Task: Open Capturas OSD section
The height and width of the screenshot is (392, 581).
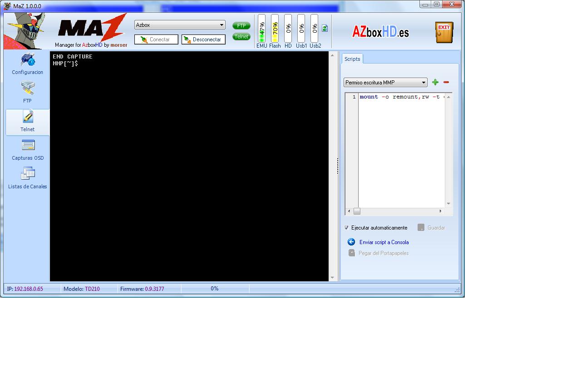Action: tap(28, 150)
